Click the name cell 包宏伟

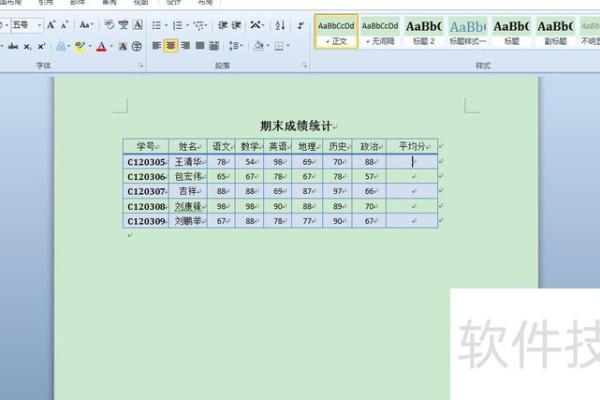[188, 176]
